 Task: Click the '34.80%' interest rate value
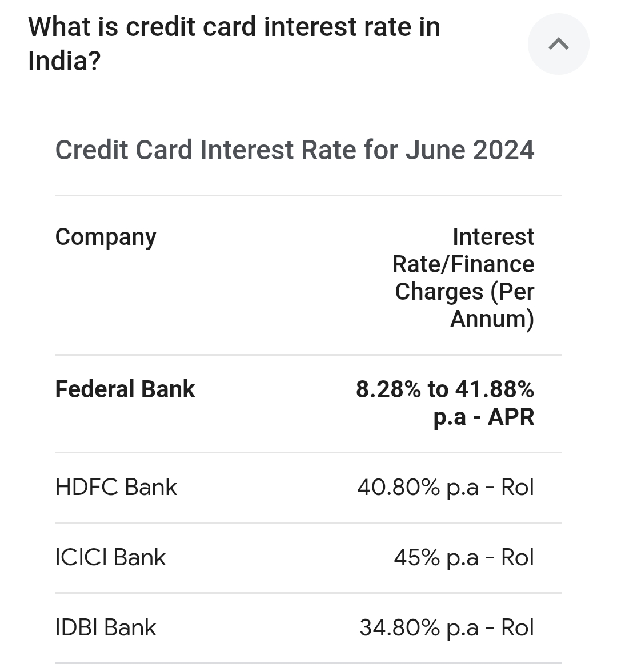pyautogui.click(x=399, y=628)
